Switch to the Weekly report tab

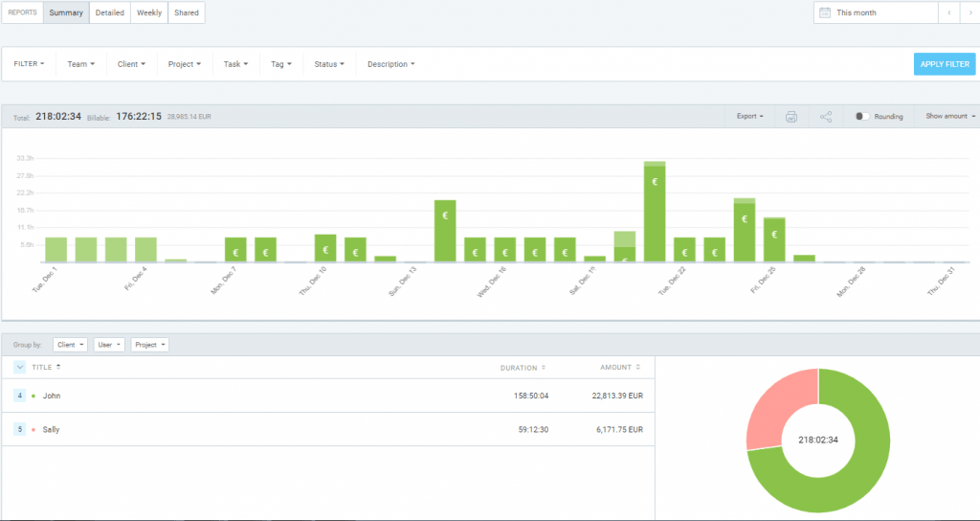[149, 12]
